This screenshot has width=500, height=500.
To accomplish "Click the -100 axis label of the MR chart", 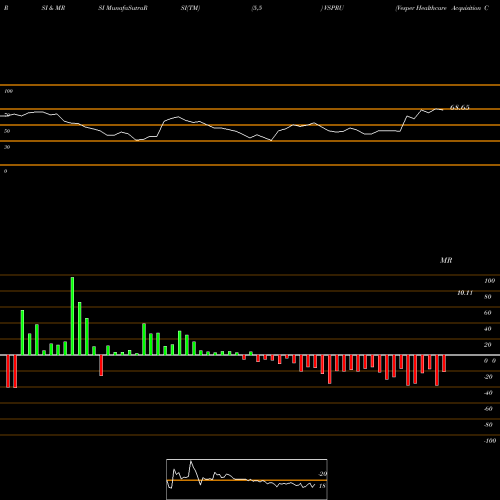I will pos(490,441).
